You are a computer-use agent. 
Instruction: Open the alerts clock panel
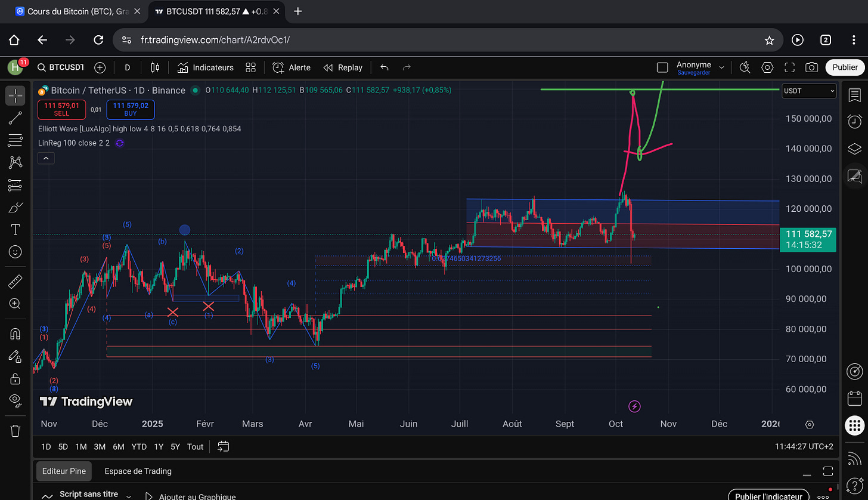pyautogui.click(x=854, y=122)
